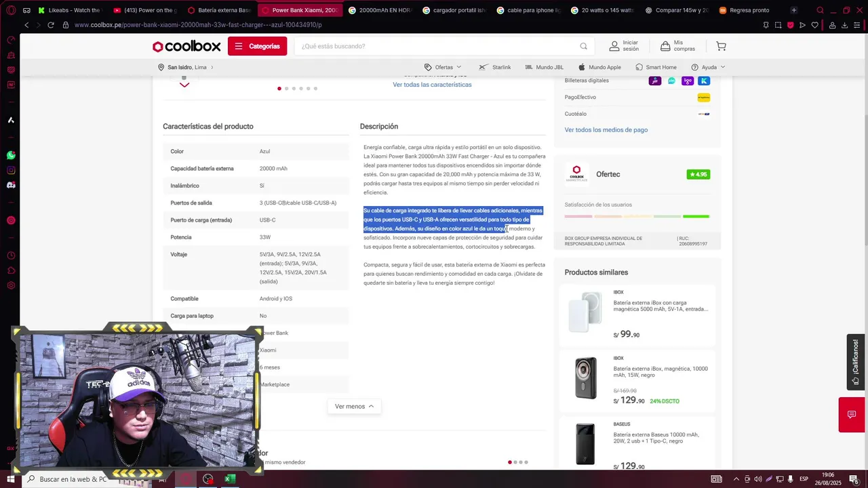Viewport: 868px width, 488px height.
Task: Open shopping cart icon
Action: pos(721,46)
